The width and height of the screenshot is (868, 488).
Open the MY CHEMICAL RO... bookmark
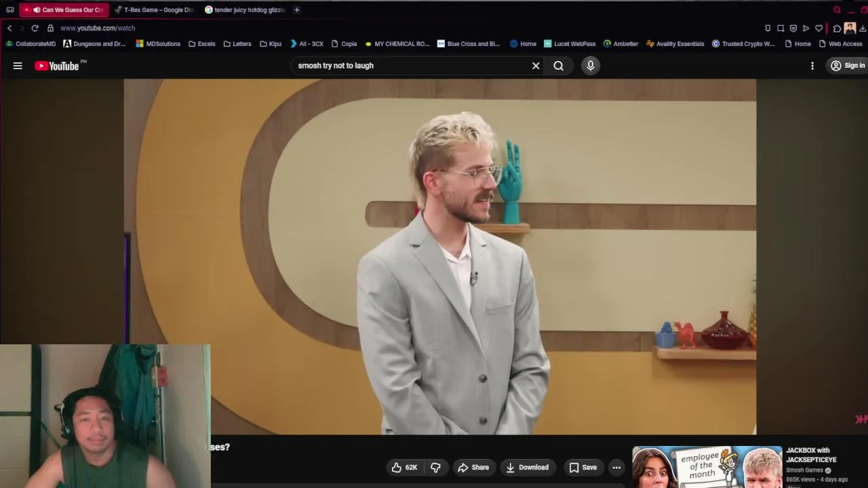tap(397, 43)
